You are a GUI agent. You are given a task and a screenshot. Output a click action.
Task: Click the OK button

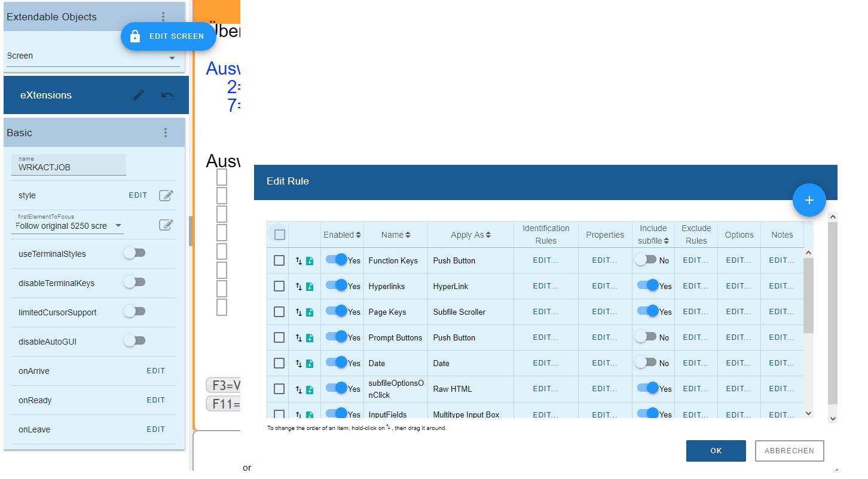pyautogui.click(x=716, y=451)
